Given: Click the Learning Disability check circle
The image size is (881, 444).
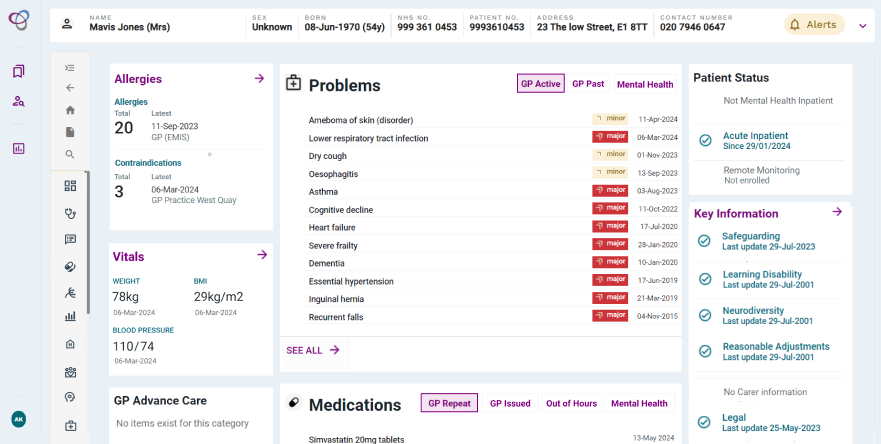Looking at the screenshot, I should [x=705, y=279].
